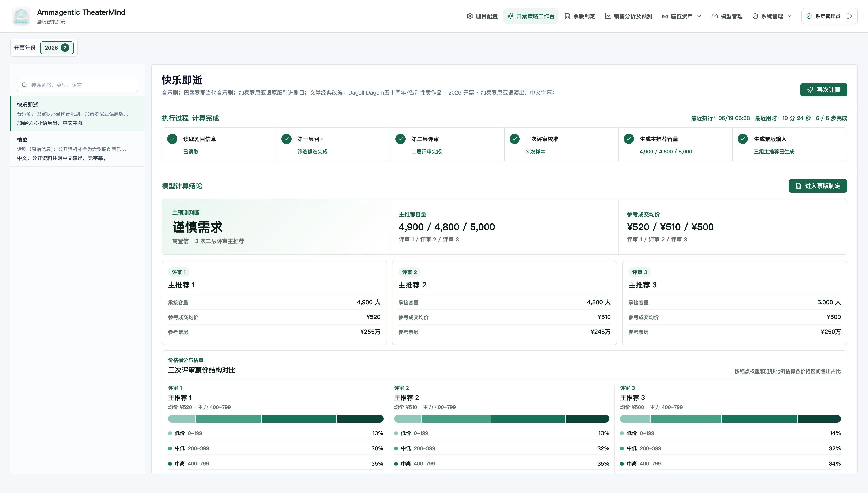Expand the 座位资产 dropdown menu

681,16
